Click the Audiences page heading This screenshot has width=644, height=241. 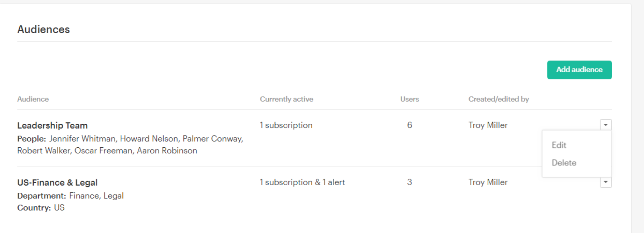44,29
